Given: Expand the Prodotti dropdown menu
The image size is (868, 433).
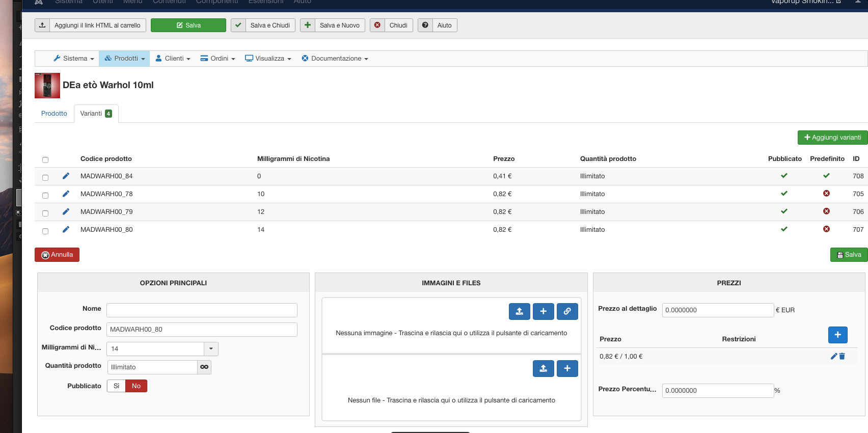Looking at the screenshot, I should click(x=124, y=59).
